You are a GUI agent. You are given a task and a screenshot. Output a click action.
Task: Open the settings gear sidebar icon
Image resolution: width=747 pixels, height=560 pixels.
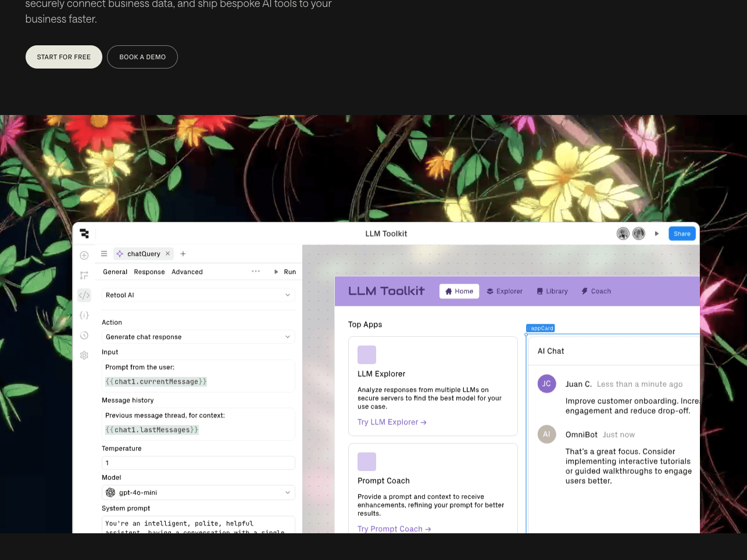tap(84, 356)
